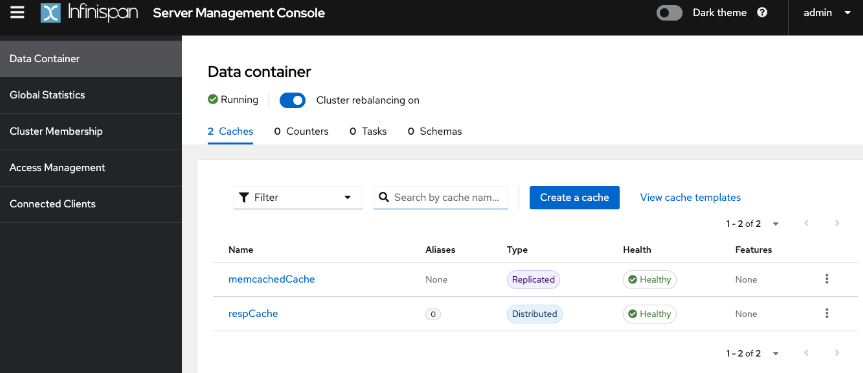The image size is (863, 373).
Task: Open the admin user dropdown
Action: click(x=827, y=13)
